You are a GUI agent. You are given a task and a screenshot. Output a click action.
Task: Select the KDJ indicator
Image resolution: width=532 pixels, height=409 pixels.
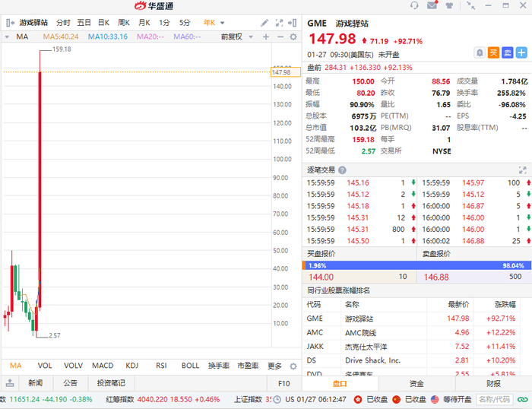pos(132,366)
